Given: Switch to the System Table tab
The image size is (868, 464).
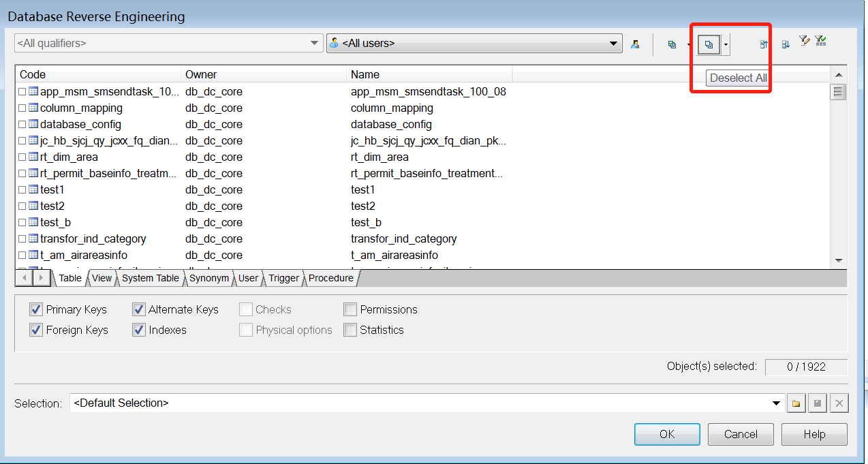Looking at the screenshot, I should coord(151,278).
